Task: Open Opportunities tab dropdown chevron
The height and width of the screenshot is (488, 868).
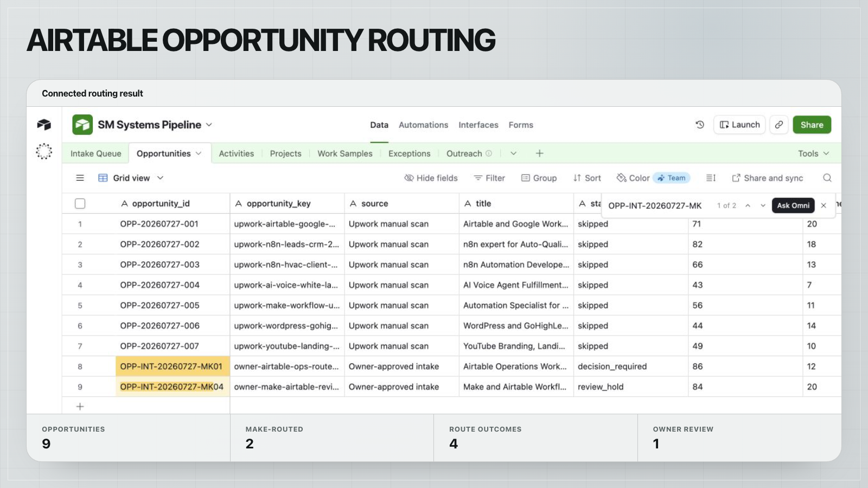Action: pos(199,153)
